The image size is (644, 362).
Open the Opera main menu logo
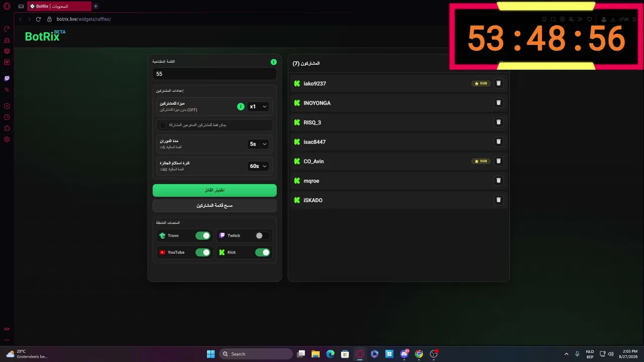[7, 7]
